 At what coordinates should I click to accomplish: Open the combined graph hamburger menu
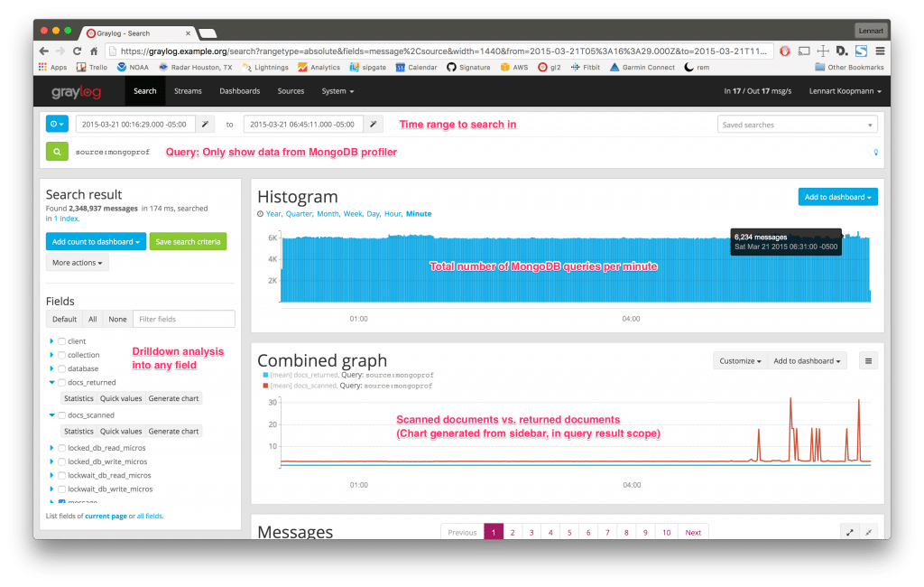869,360
